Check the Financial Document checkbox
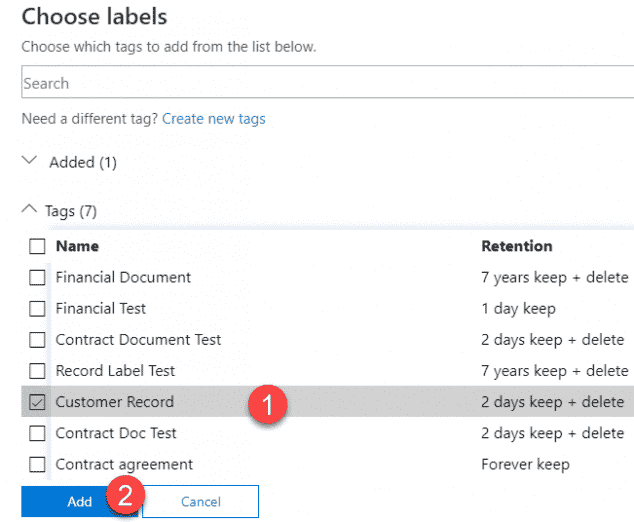 [x=37, y=277]
